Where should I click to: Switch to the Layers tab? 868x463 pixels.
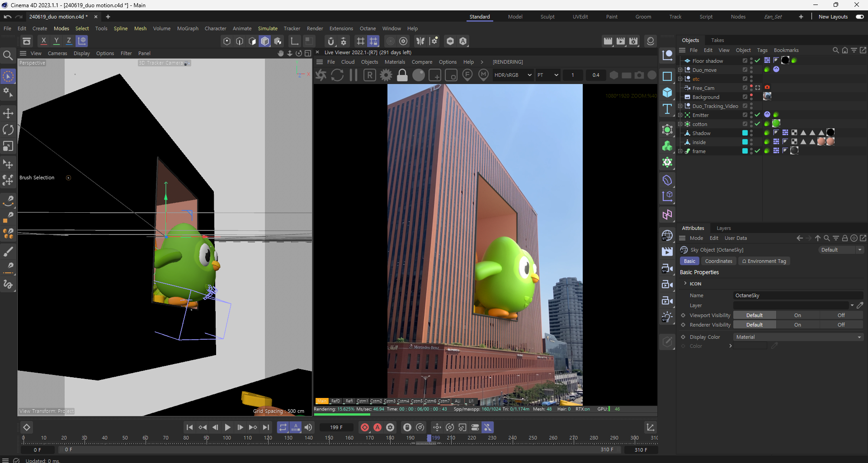coord(723,228)
